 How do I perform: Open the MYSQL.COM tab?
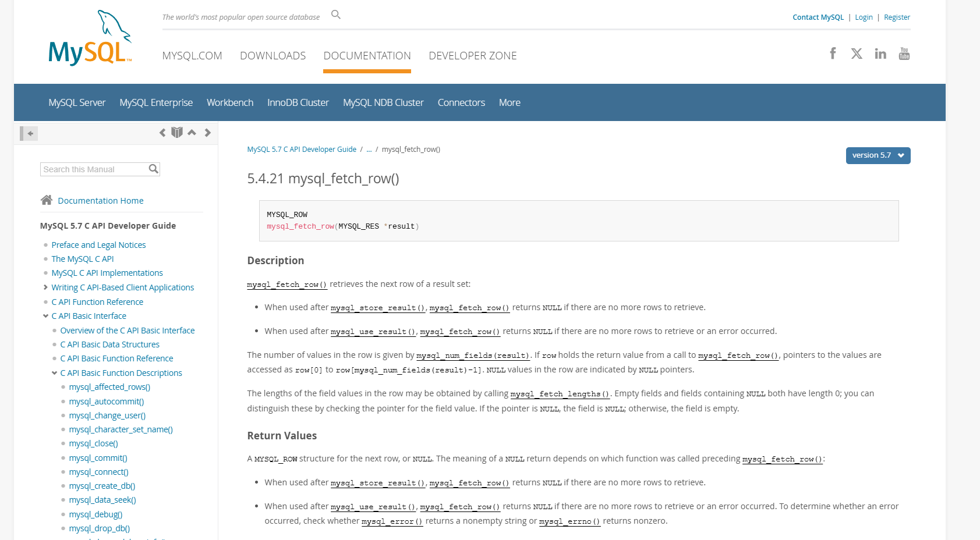tap(192, 56)
